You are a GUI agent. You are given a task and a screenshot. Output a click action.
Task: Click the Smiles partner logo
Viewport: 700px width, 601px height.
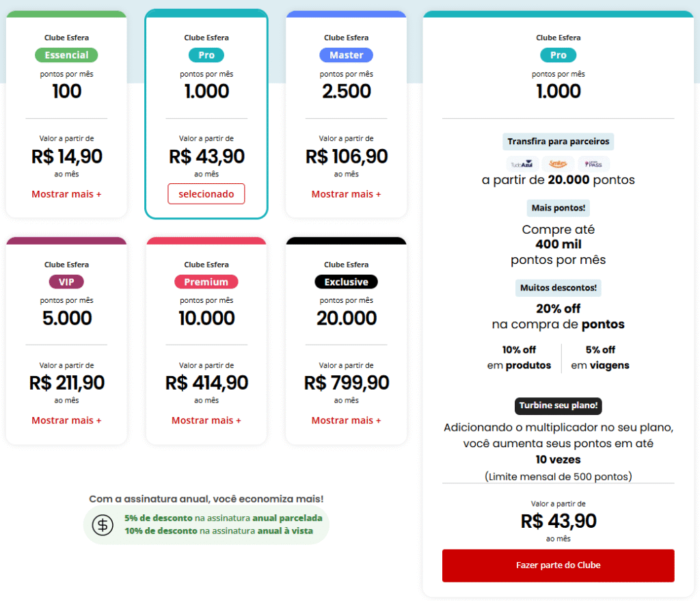coord(558,164)
